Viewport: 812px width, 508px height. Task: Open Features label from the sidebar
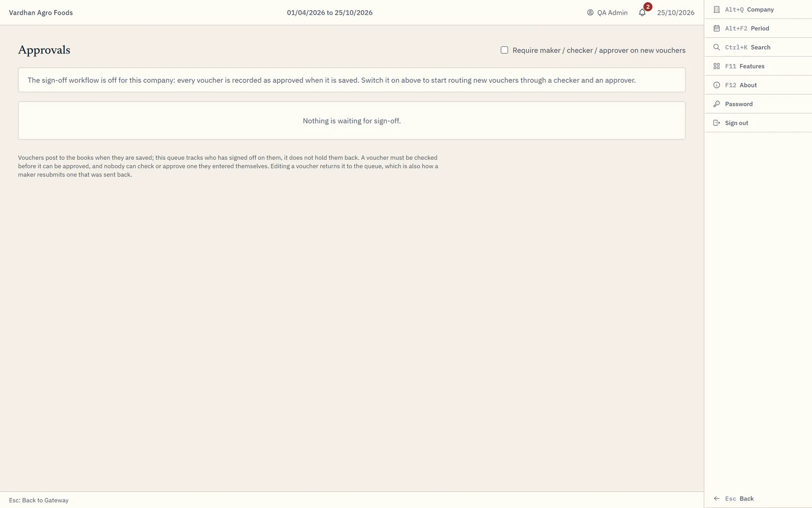(x=752, y=66)
